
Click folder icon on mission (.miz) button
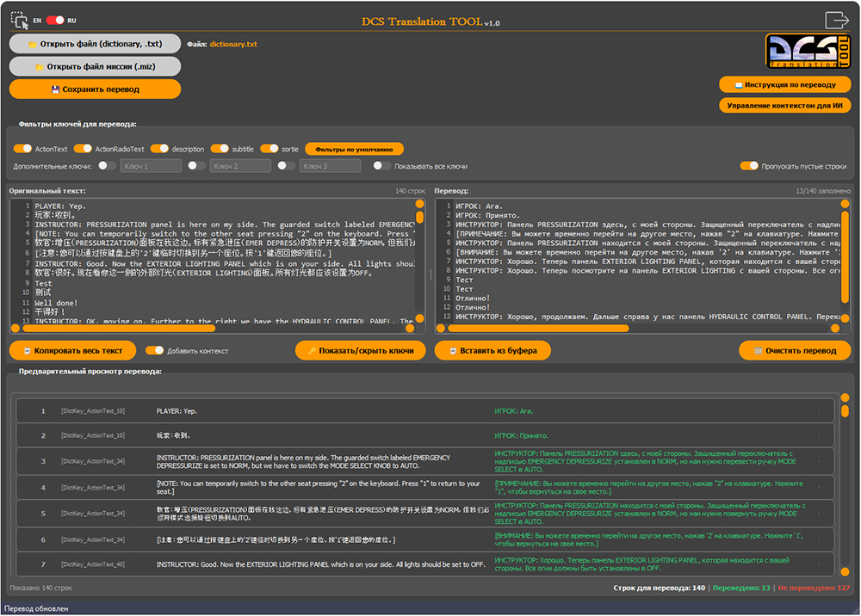click(x=40, y=66)
